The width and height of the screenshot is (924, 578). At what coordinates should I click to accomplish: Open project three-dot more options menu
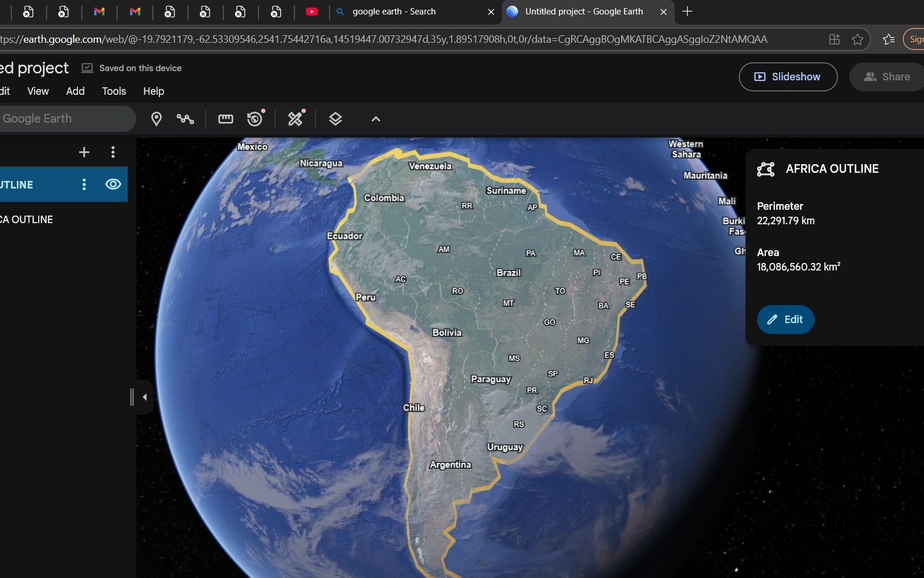click(113, 152)
